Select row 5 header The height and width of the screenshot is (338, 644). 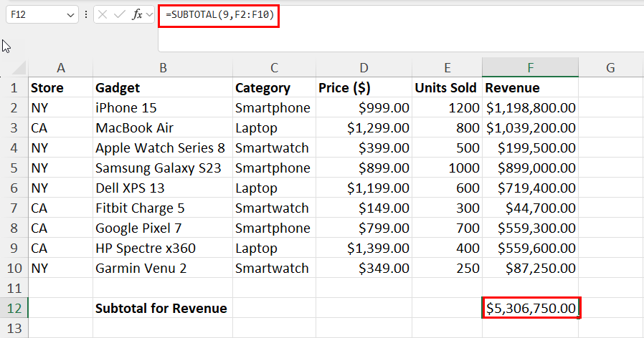(x=14, y=168)
